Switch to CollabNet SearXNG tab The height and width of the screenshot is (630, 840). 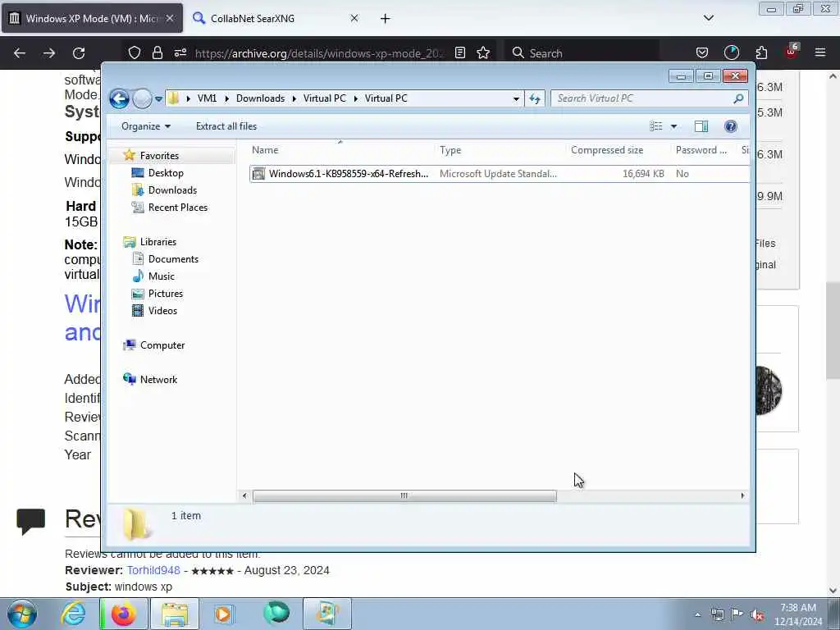[252, 18]
